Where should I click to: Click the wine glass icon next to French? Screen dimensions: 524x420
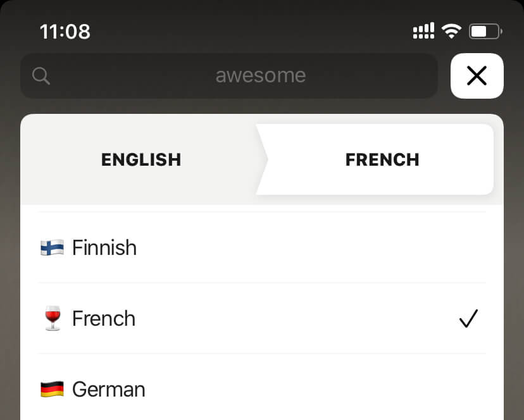coord(53,318)
